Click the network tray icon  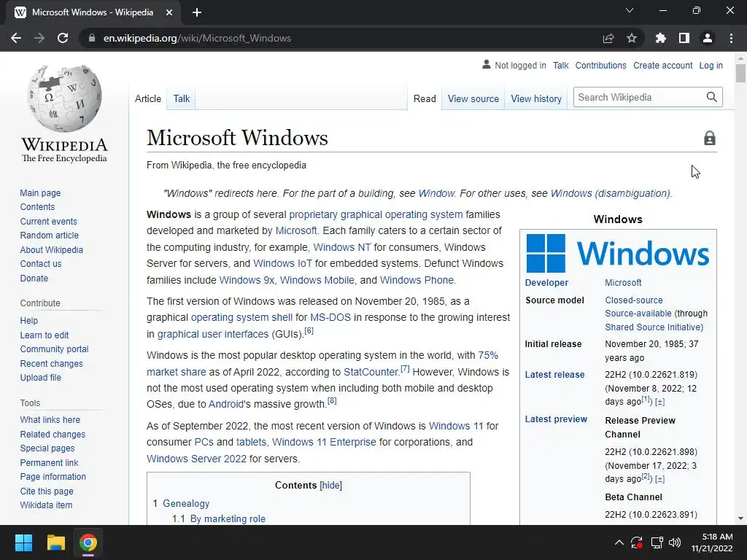click(657, 542)
